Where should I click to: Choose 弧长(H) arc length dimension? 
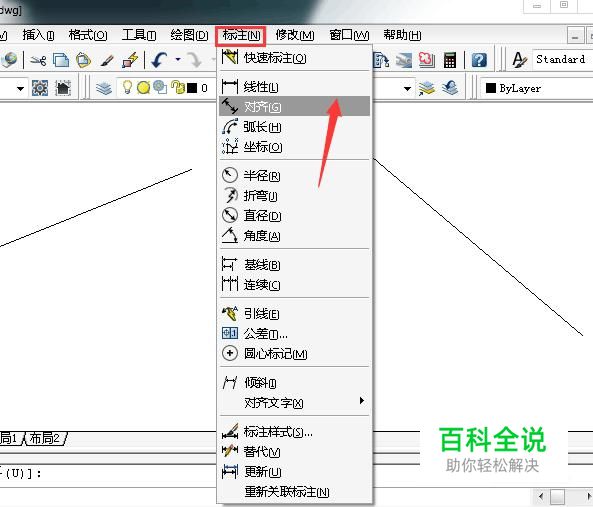click(295, 127)
